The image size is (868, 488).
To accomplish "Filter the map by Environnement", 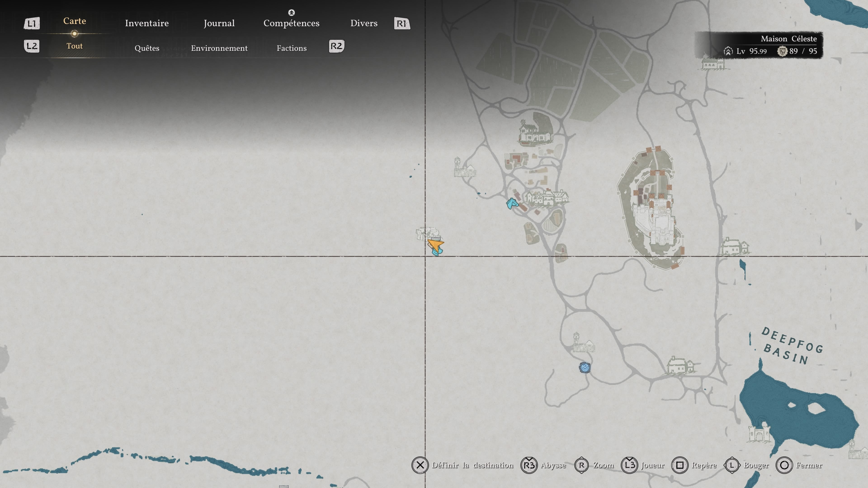I will [x=219, y=48].
